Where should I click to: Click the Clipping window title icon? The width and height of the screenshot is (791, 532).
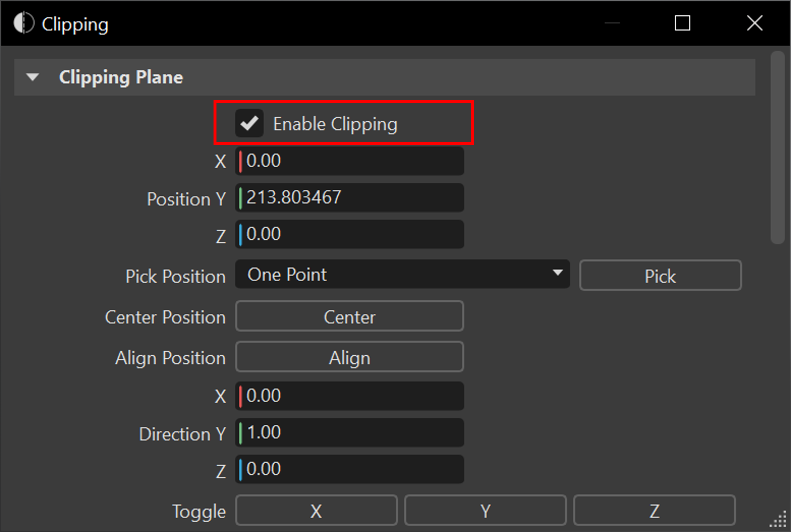click(x=24, y=23)
